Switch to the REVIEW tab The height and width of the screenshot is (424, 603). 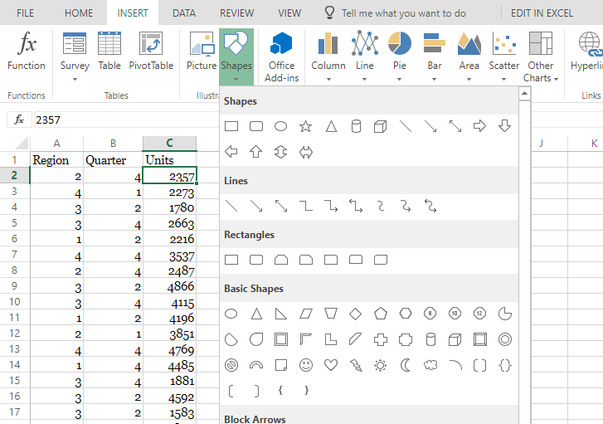[237, 13]
